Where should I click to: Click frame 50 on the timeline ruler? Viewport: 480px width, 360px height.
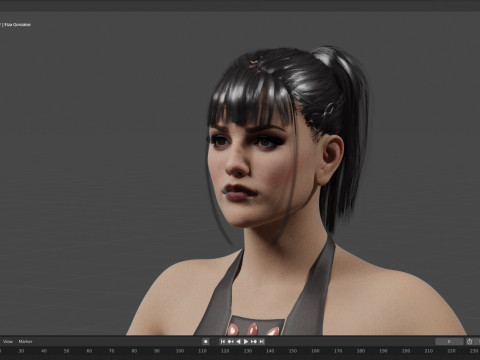click(x=66, y=351)
